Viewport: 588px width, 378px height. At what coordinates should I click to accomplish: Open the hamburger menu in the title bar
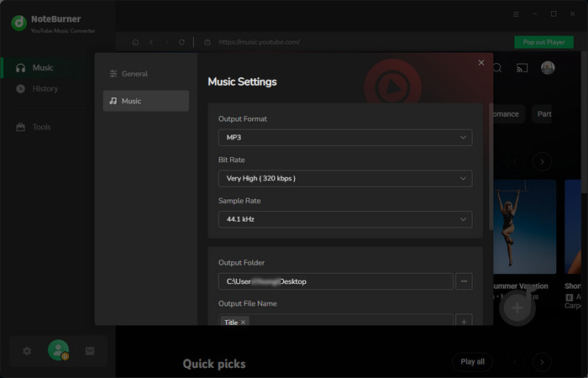coord(516,14)
